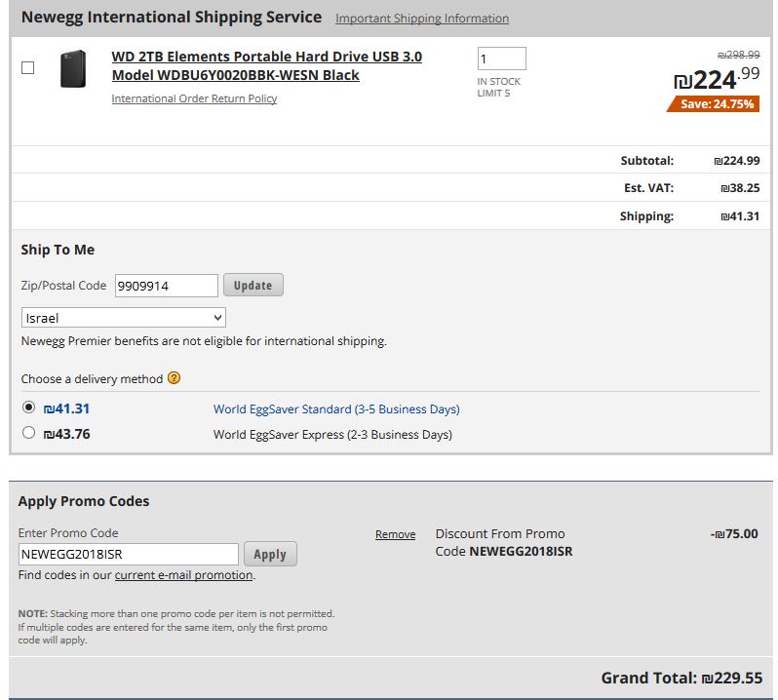Click the item quantity field
778x700 pixels.
501,58
